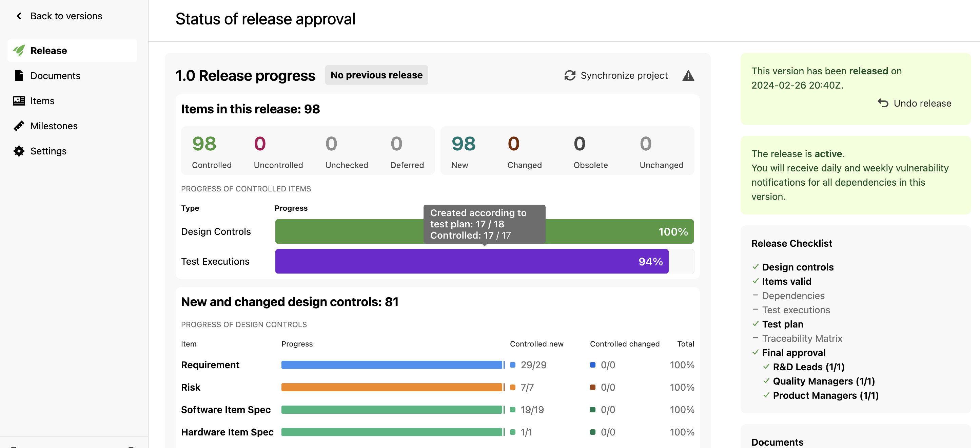Click the back chevron arrow icon

pyautogui.click(x=19, y=16)
